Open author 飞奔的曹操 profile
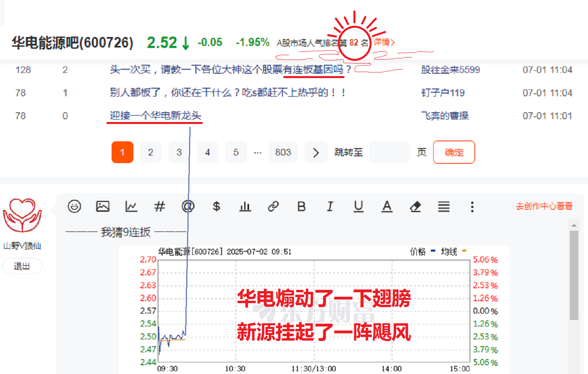This screenshot has height=374, width=588. pyautogui.click(x=445, y=116)
